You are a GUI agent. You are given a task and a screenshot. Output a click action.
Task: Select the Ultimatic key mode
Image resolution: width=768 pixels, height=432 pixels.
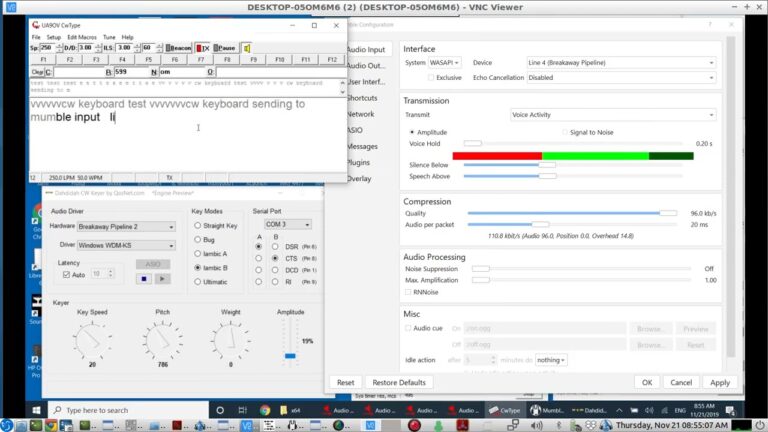197,282
